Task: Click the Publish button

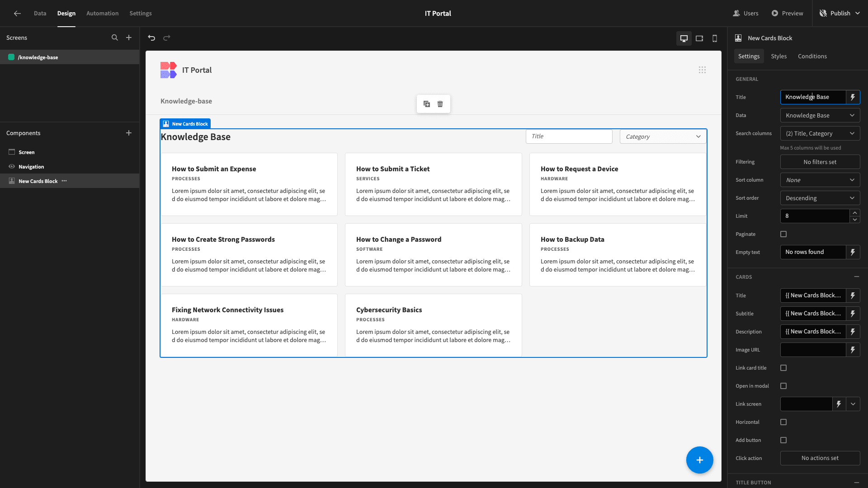Action: click(x=840, y=14)
